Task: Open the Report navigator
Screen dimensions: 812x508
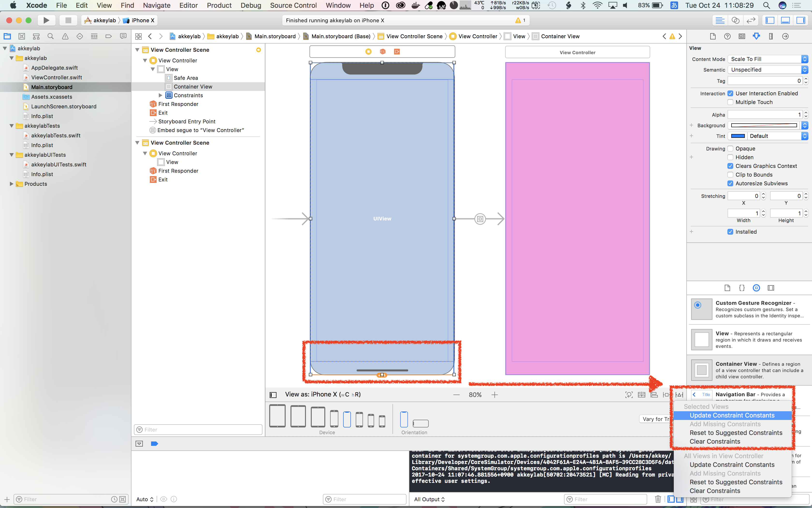Action: tap(123, 36)
